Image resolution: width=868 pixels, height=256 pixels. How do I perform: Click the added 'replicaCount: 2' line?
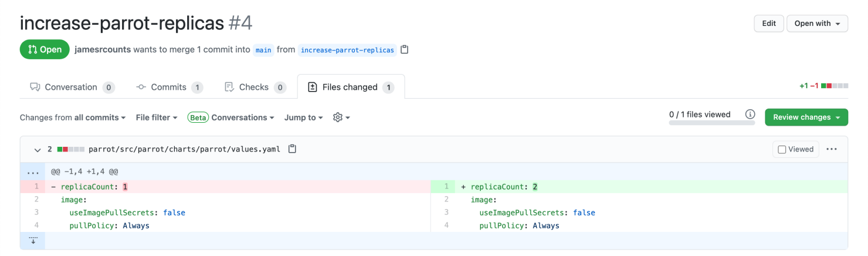651,187
